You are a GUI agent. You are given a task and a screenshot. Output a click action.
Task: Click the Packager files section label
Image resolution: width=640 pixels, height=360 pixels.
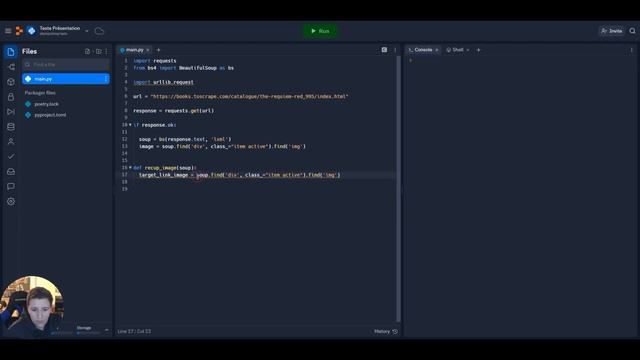point(40,93)
